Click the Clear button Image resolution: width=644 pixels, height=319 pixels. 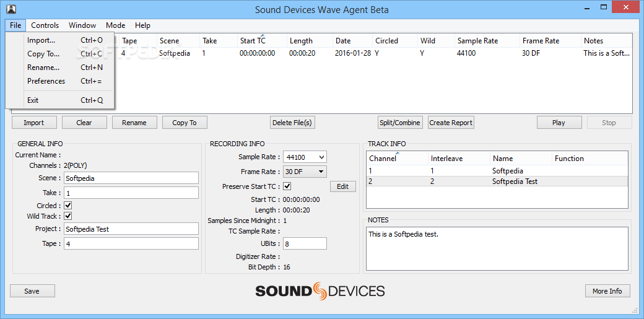pos(84,123)
